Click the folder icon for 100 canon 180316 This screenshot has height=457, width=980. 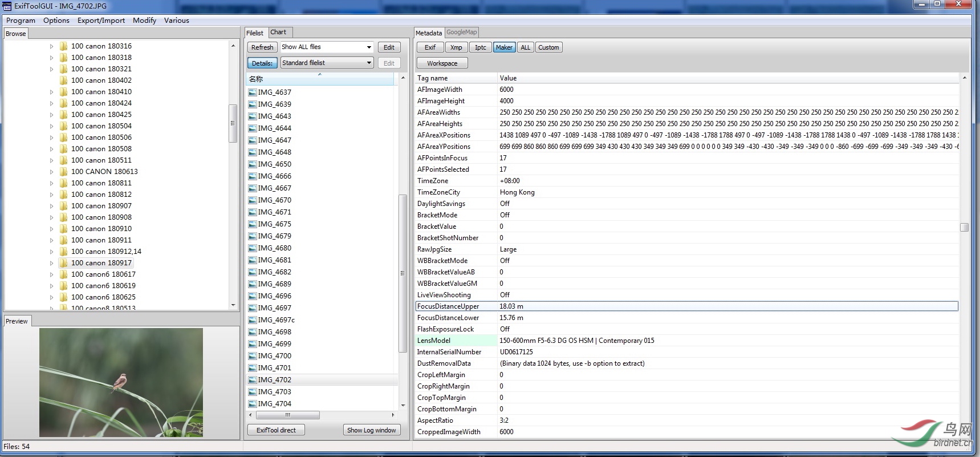point(63,46)
